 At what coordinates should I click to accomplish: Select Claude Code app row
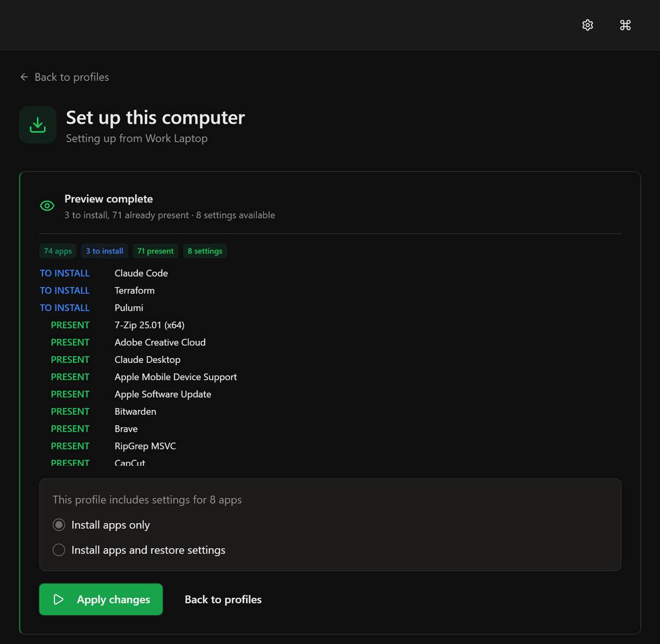pos(330,273)
